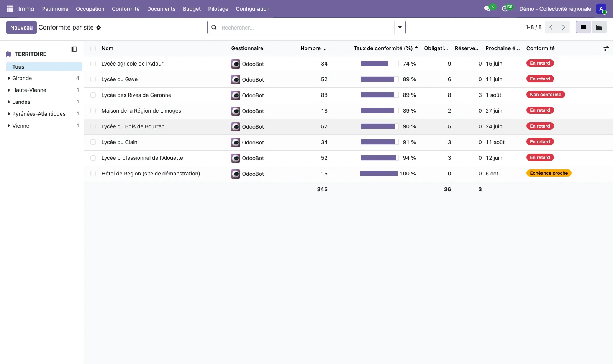Viewport: 613px width, 364px height.
Task: Click the 74 % compliance progress bar
Action: [379, 64]
